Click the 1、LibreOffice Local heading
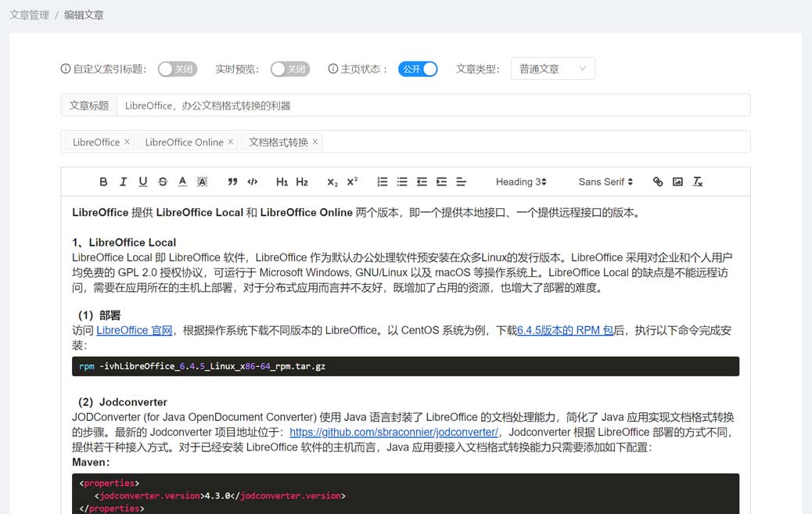This screenshot has width=812, height=514. click(x=124, y=243)
